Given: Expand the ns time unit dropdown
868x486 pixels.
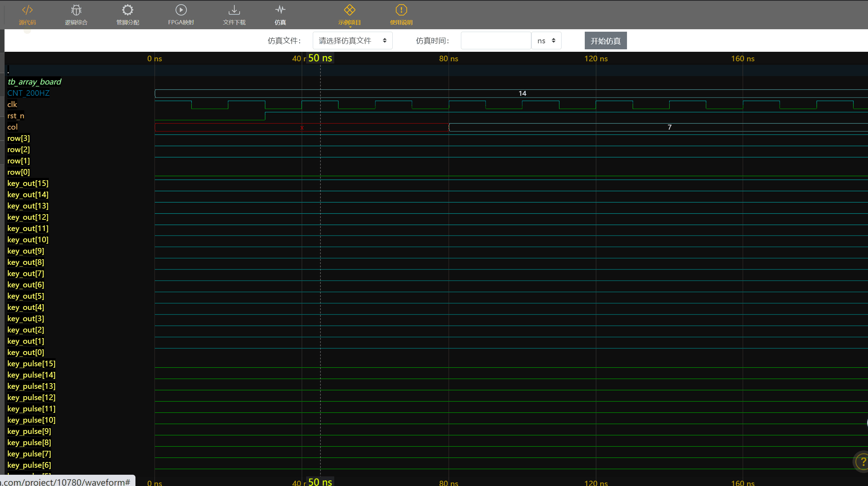Looking at the screenshot, I should [546, 41].
